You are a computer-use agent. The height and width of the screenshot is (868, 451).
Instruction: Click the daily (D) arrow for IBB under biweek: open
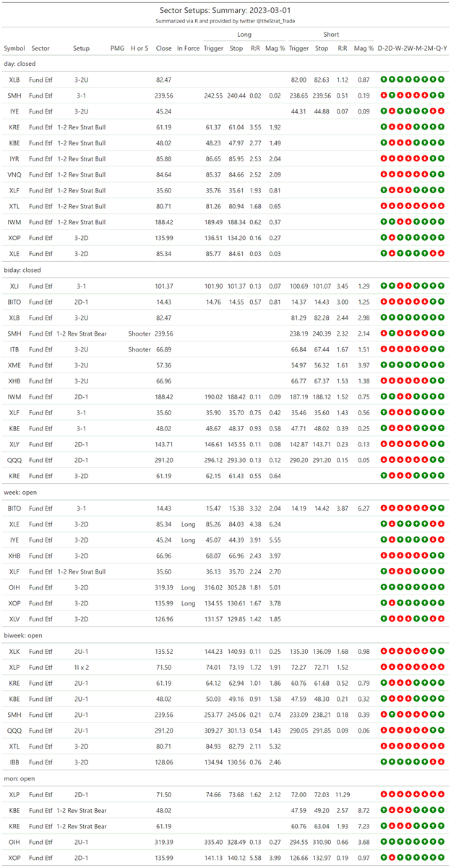pyautogui.click(x=384, y=762)
